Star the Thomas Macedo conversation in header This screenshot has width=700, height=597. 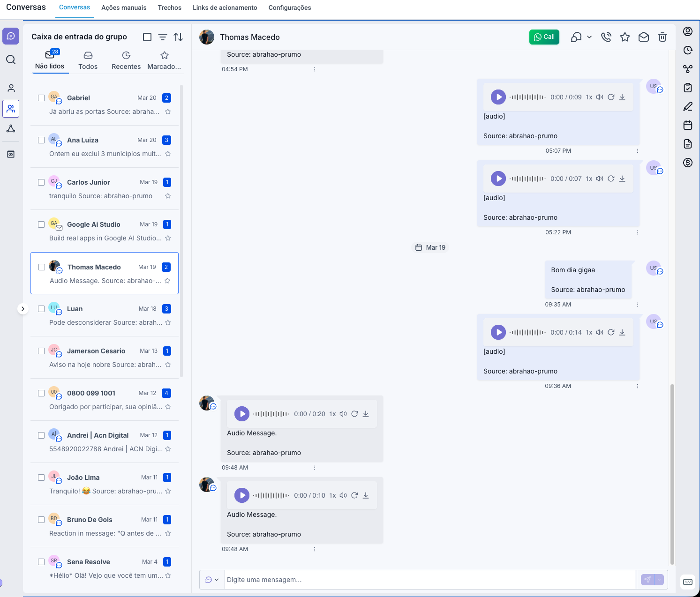625,37
